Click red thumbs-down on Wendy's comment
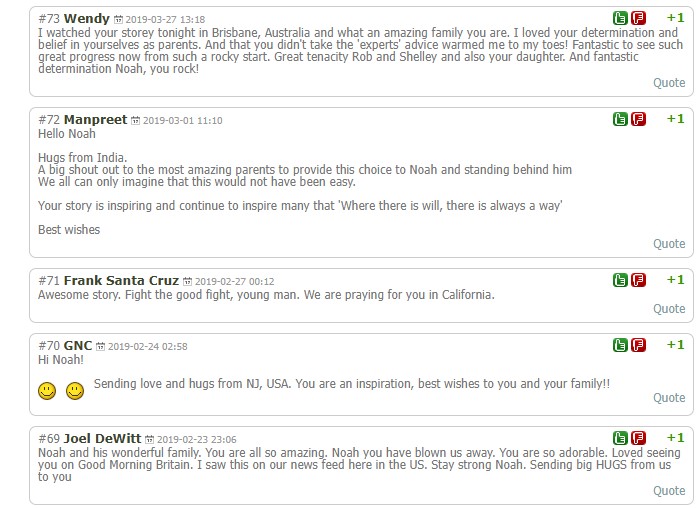Image resolution: width=700 pixels, height=508 pixels. tap(639, 19)
